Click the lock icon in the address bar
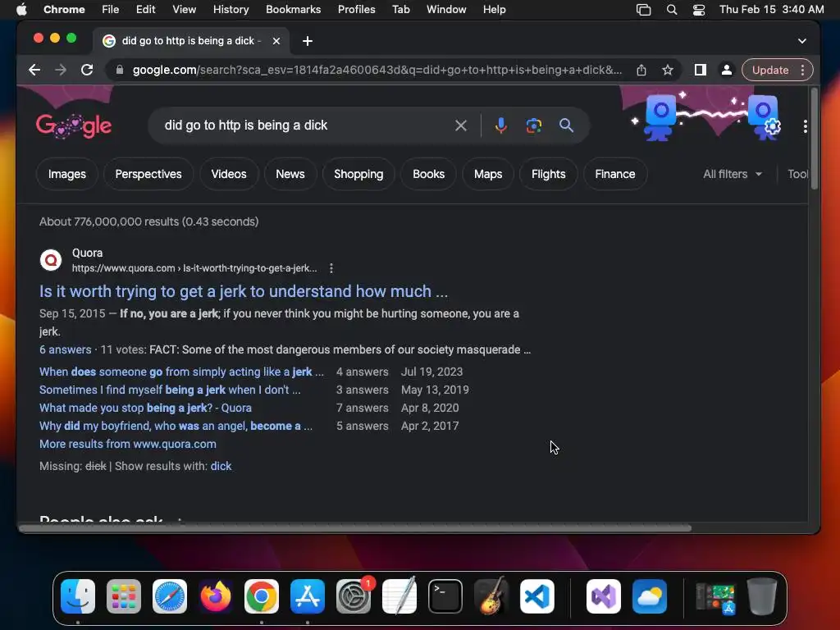This screenshot has height=630, width=840. click(120, 71)
